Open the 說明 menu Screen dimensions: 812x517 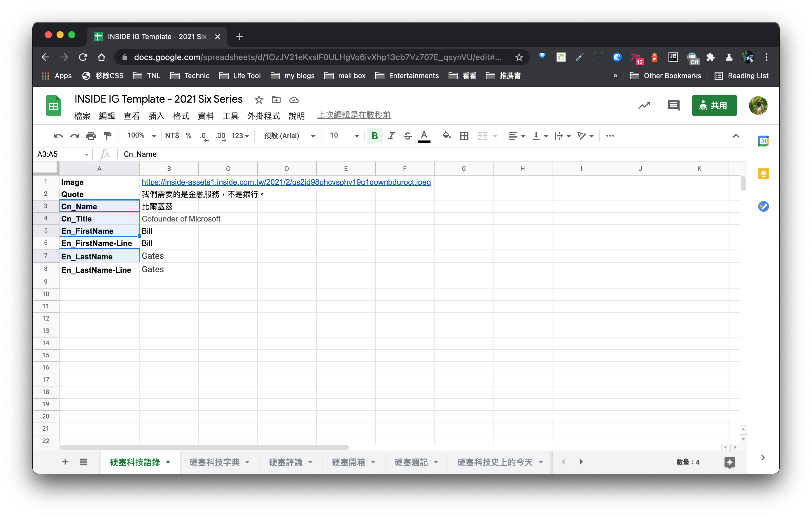297,116
